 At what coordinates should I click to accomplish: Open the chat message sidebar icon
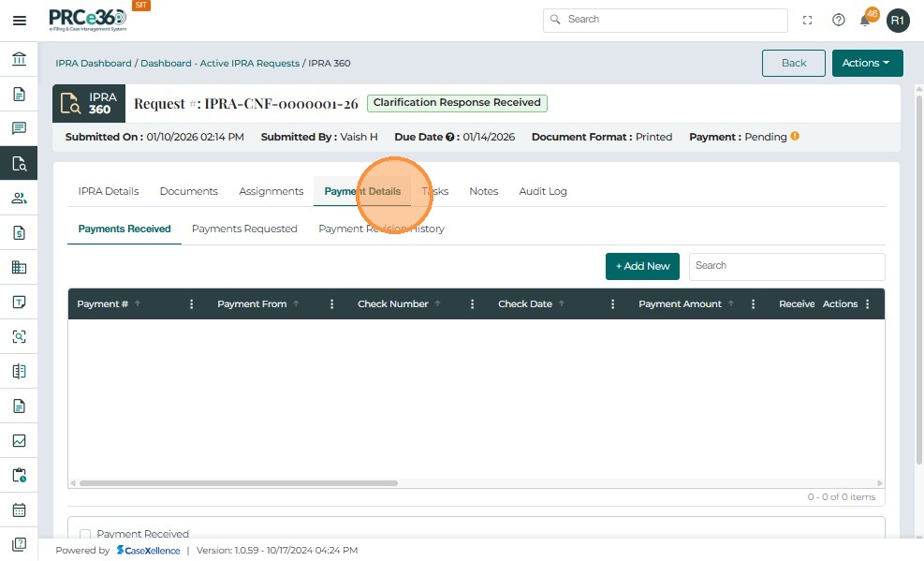19,128
